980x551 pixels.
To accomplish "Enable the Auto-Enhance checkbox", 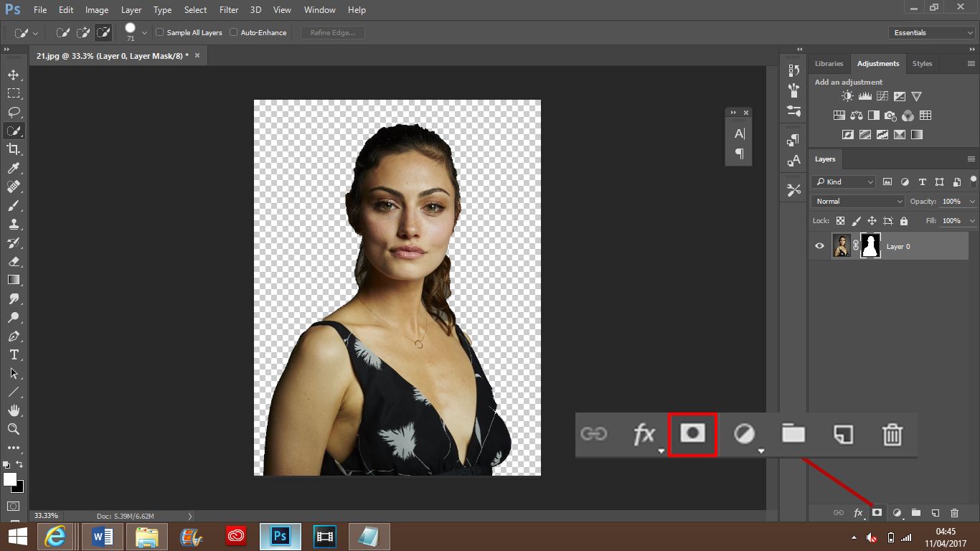I will point(234,32).
